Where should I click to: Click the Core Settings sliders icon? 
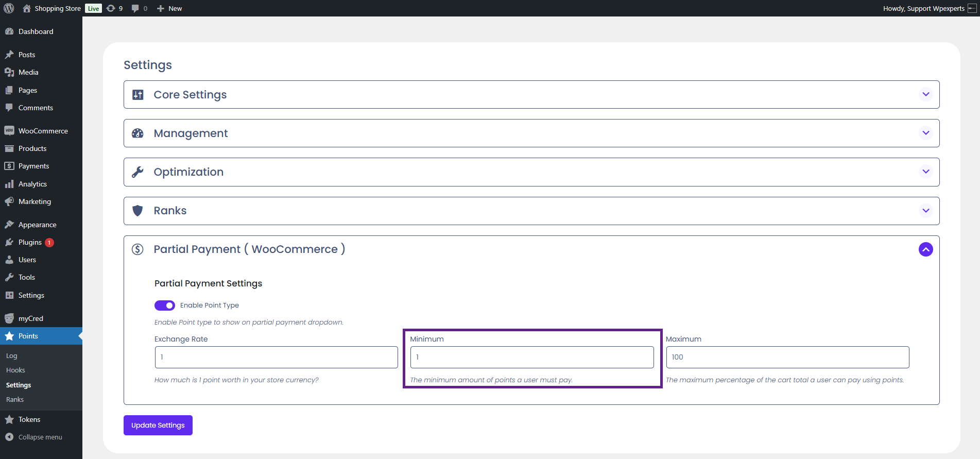tap(138, 95)
